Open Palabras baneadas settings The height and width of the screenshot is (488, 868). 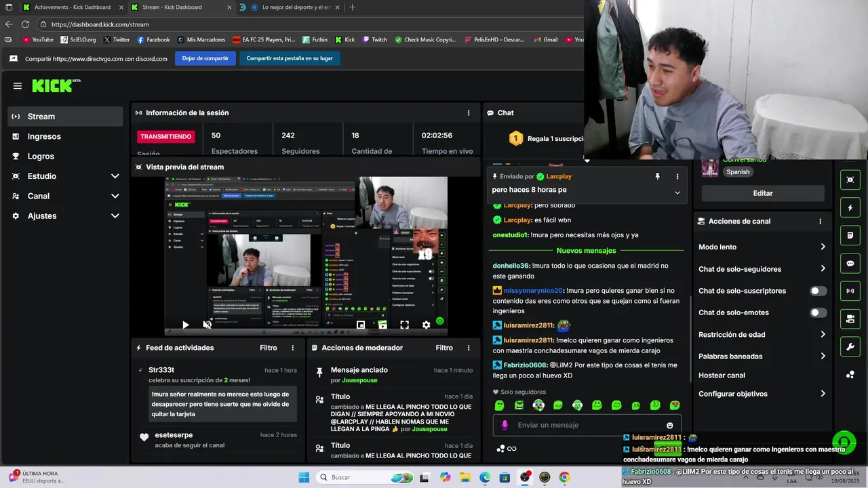[762, 356]
